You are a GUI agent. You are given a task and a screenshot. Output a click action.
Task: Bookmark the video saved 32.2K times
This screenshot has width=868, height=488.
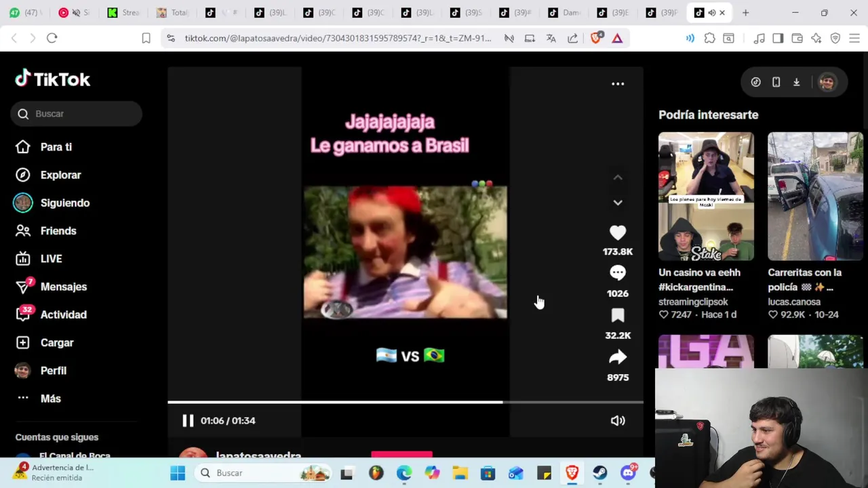coord(617,315)
